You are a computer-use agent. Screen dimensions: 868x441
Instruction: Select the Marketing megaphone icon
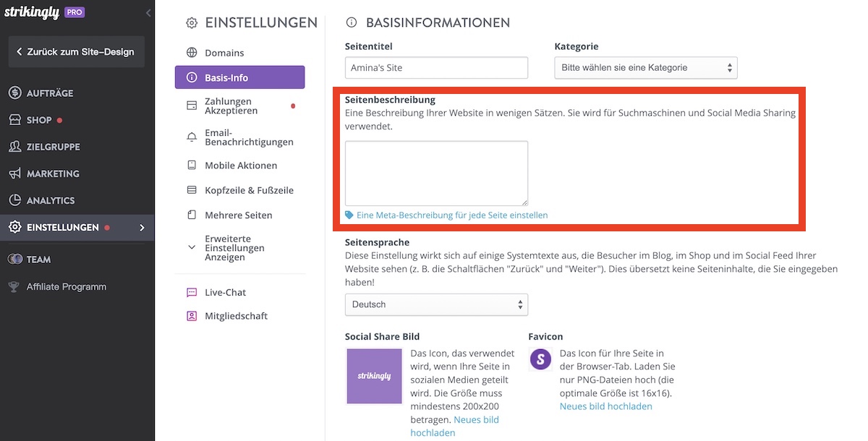[14, 174]
